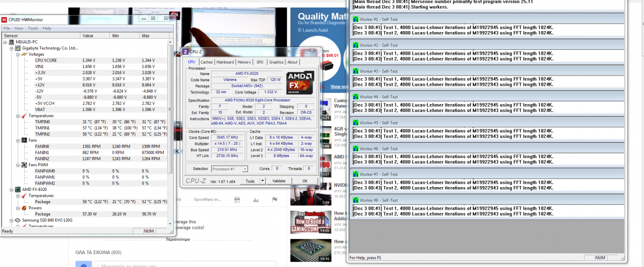Click the Powers flame icon under AMD FX-8320

[24, 208]
